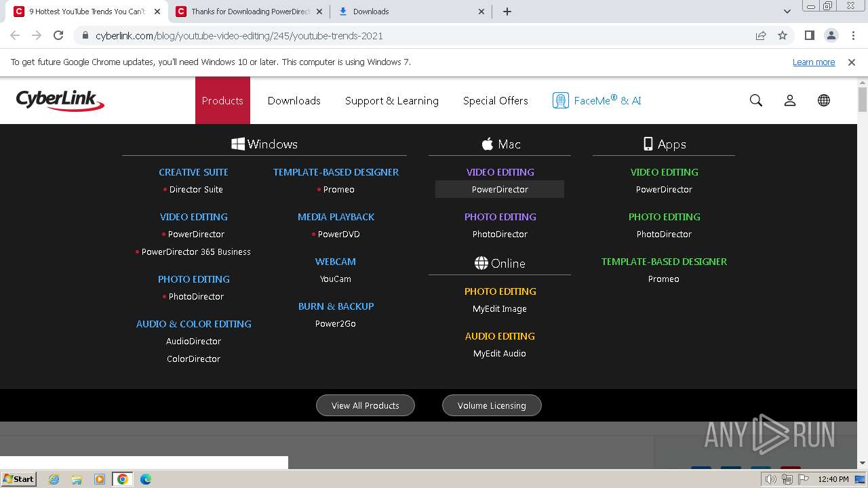Open Windows Media Player in taskbar
This screenshot has width=868, height=488.
tap(100, 479)
